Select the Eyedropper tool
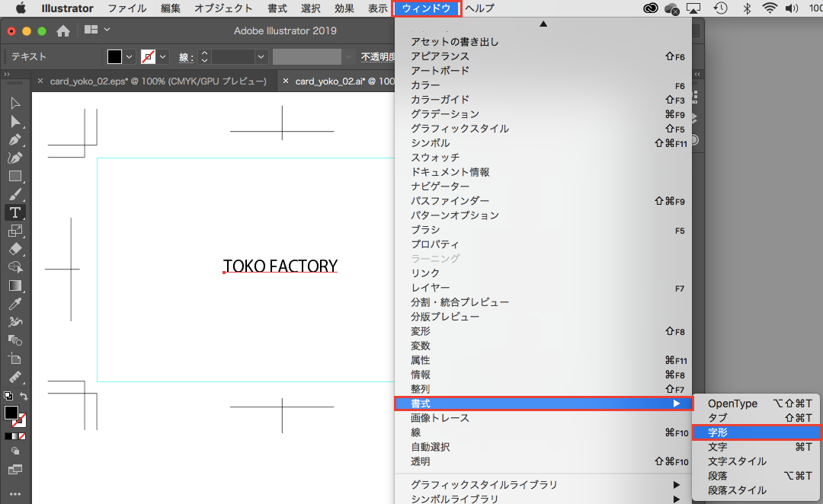The height and width of the screenshot is (504, 823). [x=14, y=304]
